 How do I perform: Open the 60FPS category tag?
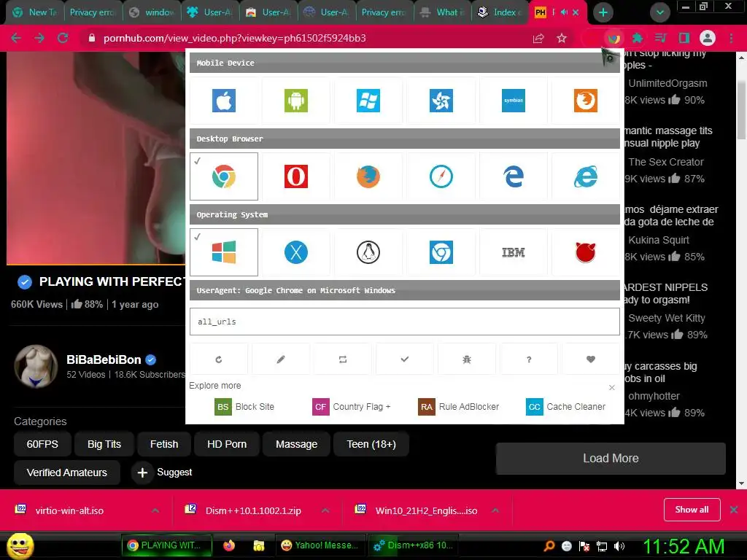[x=42, y=444]
